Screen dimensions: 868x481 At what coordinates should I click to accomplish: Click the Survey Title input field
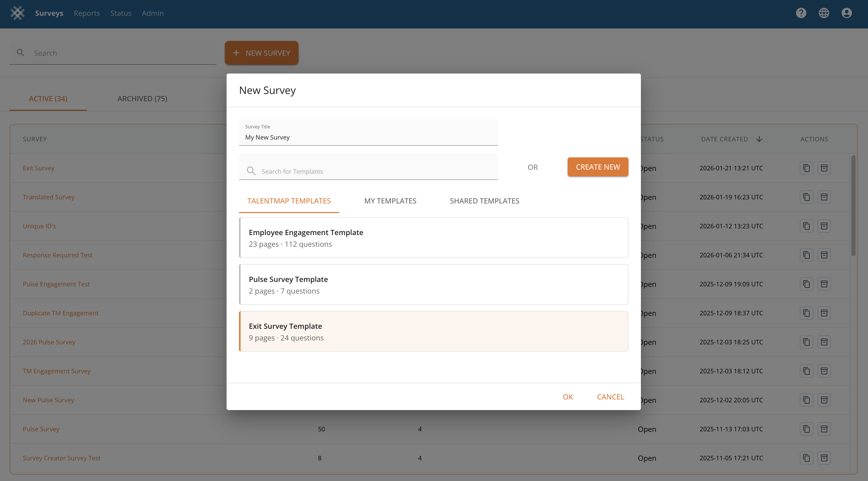pyautogui.click(x=368, y=137)
